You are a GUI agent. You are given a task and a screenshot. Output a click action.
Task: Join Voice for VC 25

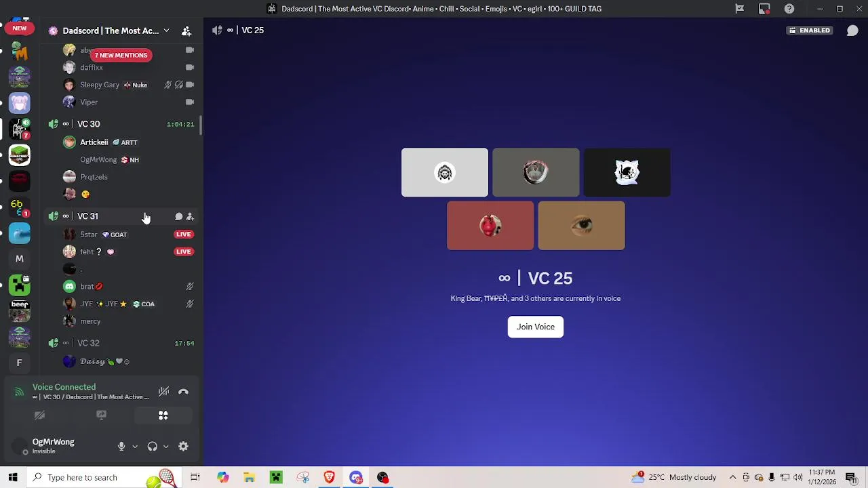[536, 327]
